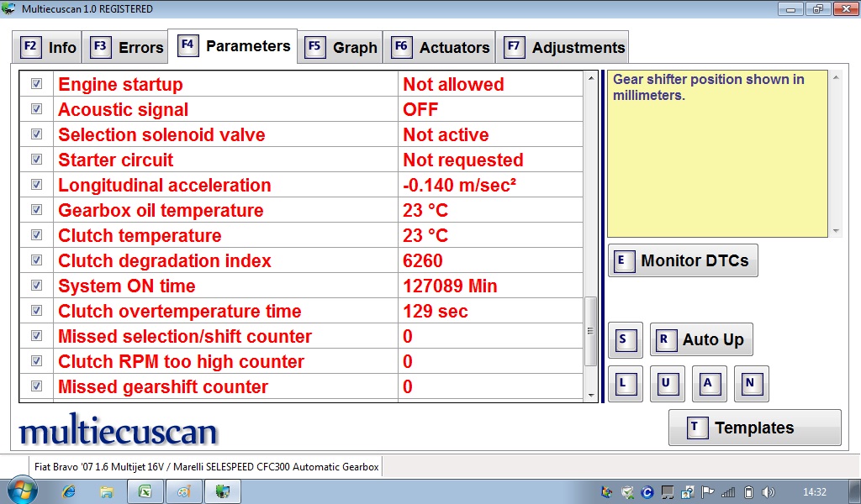Open the Templates button
Image resolution: width=861 pixels, height=504 pixels.
[x=754, y=428]
